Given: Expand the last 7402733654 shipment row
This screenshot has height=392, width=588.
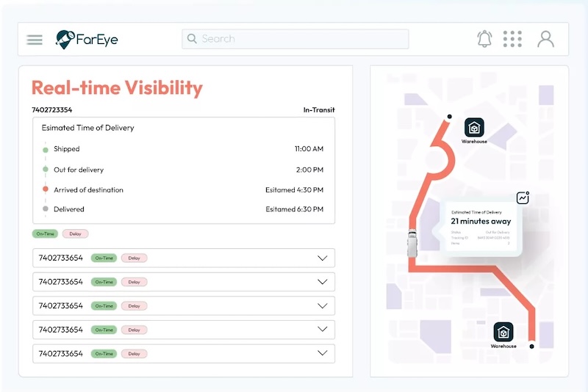Looking at the screenshot, I should [323, 353].
